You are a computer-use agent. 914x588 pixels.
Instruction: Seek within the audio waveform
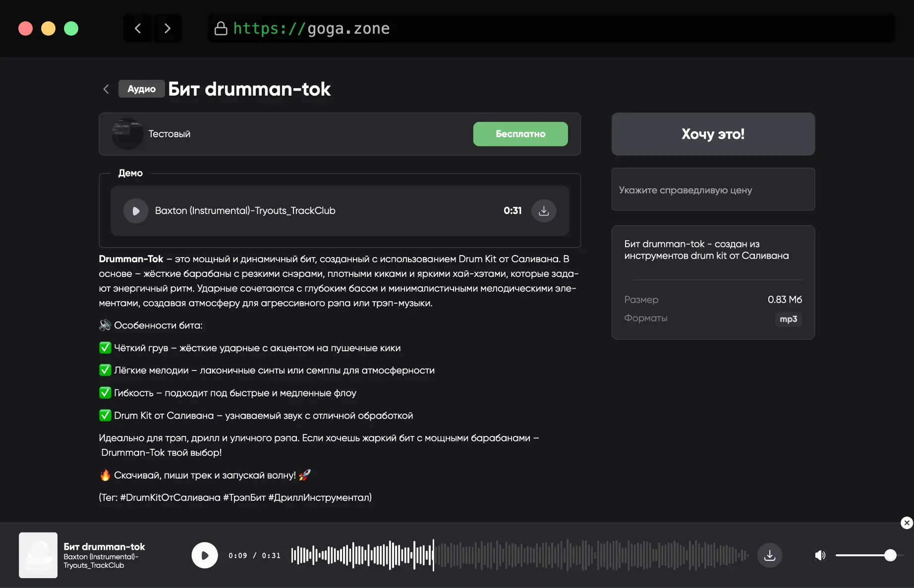(519, 555)
